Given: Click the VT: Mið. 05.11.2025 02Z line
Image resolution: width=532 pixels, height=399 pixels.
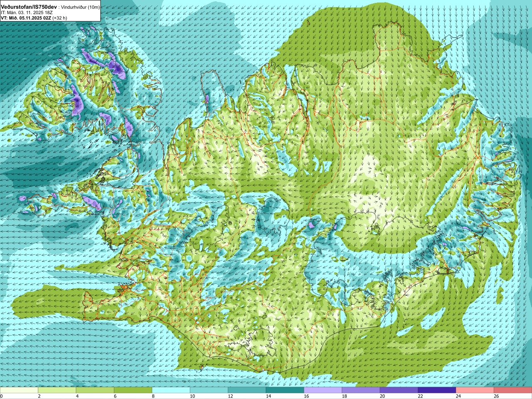Looking at the screenshot, I should tap(26, 18).
